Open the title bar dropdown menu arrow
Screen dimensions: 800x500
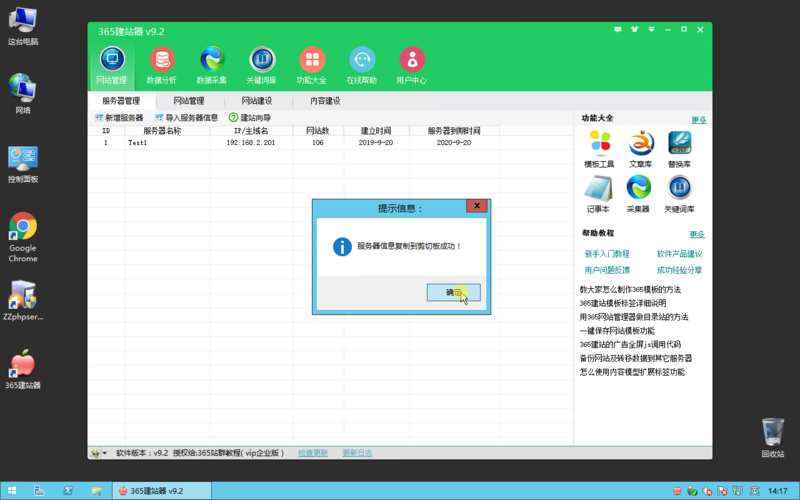pyautogui.click(x=652, y=30)
